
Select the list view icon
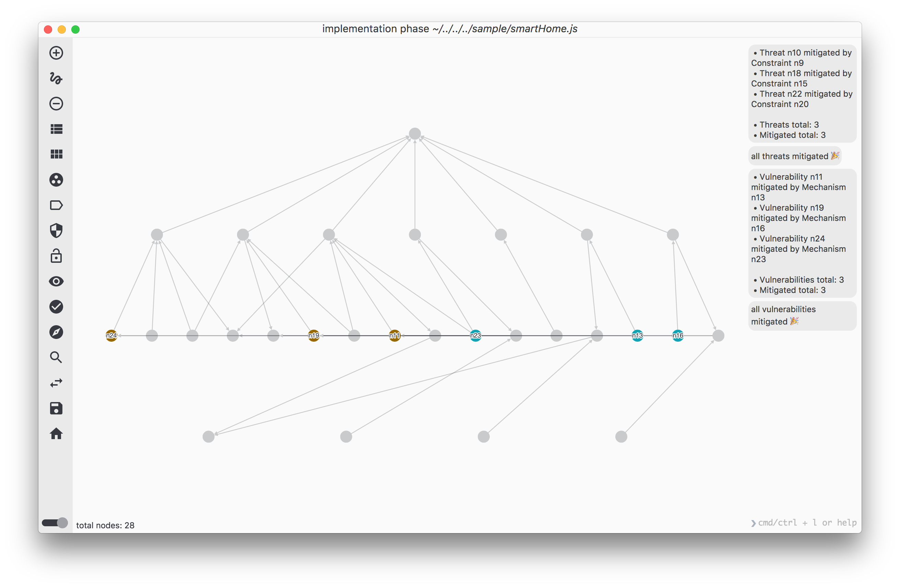[x=56, y=130]
